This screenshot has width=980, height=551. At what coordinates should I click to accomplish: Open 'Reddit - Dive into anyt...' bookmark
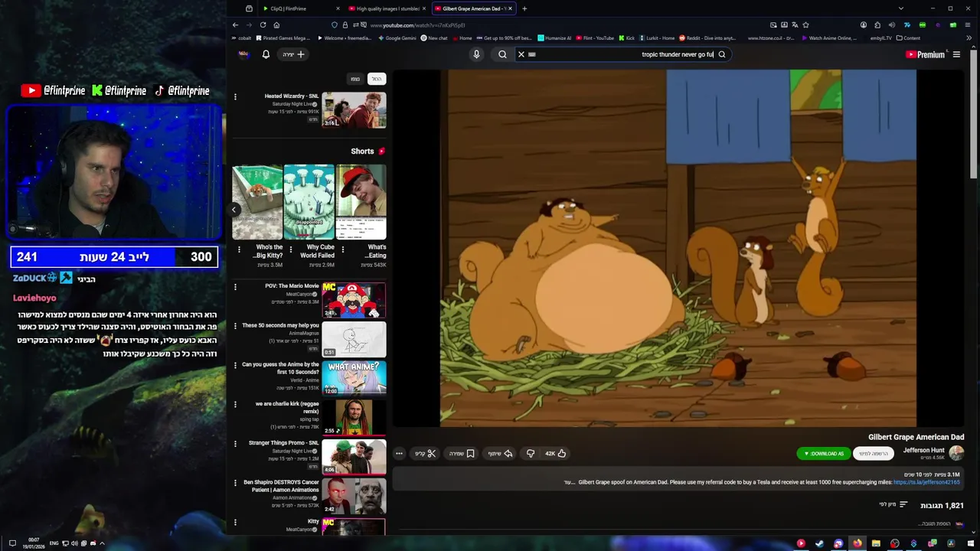(707, 37)
